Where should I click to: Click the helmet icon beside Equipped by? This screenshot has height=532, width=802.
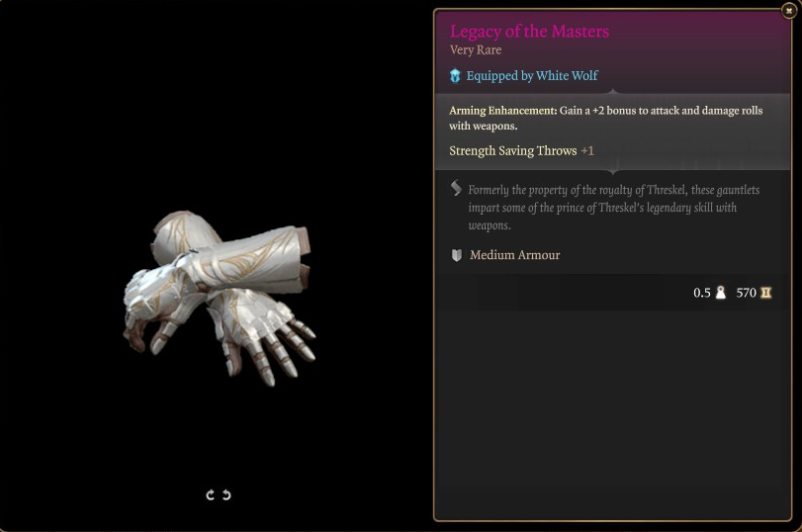click(455, 76)
